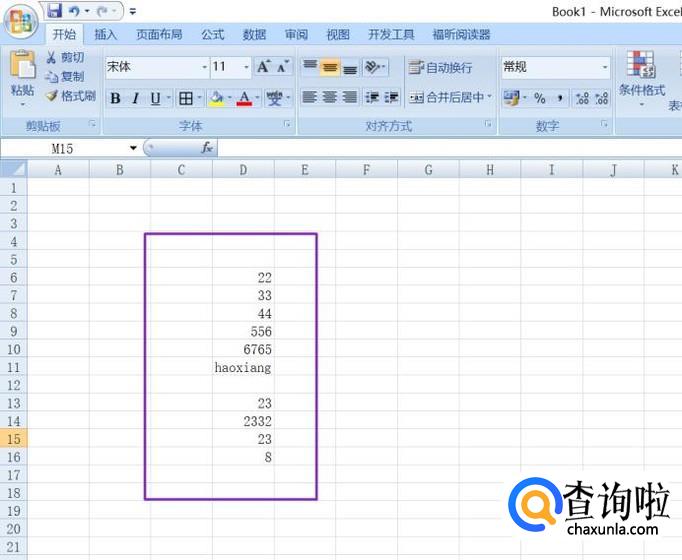Click the Office button logo
Screen dimensions: 682x560
tap(21, 20)
